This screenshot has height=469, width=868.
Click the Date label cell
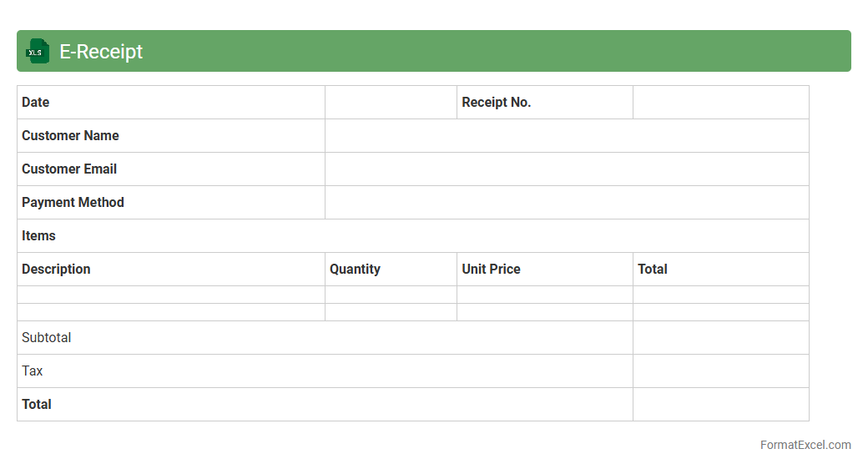pos(171,103)
